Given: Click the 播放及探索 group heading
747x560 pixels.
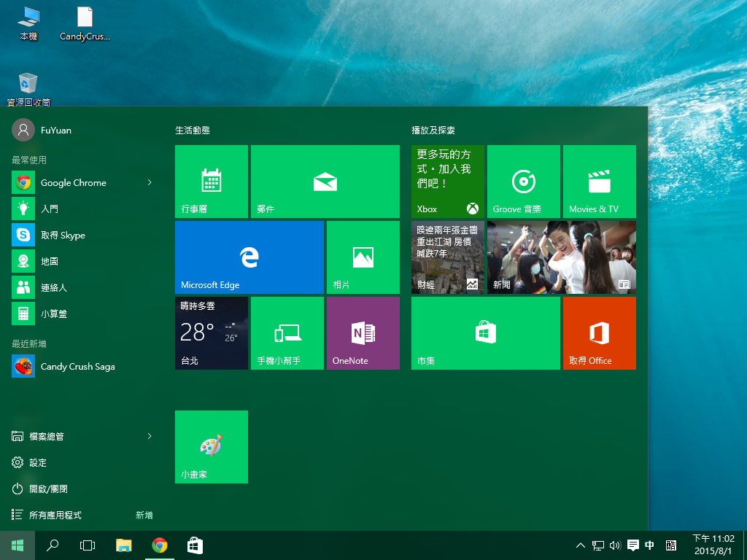Looking at the screenshot, I should coord(433,130).
